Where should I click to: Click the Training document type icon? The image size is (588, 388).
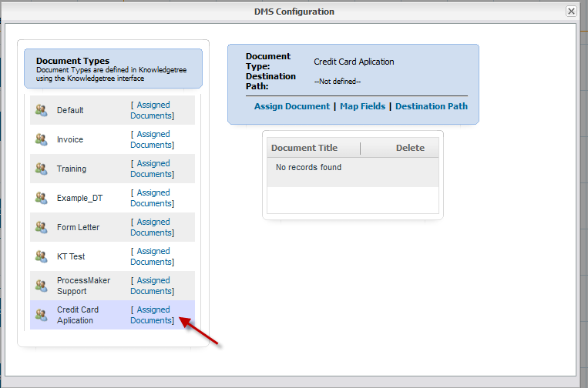point(42,169)
